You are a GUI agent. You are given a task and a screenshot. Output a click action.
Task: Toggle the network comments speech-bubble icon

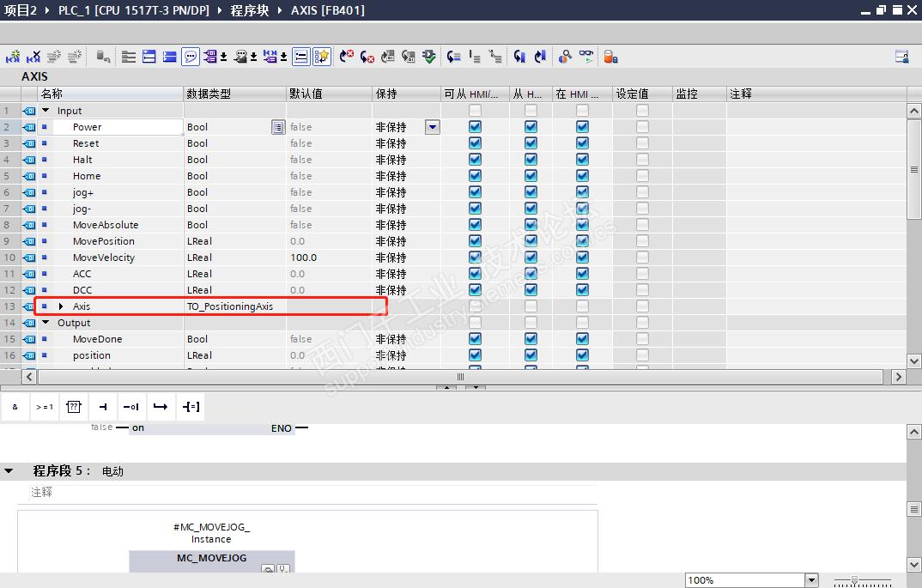[191, 57]
